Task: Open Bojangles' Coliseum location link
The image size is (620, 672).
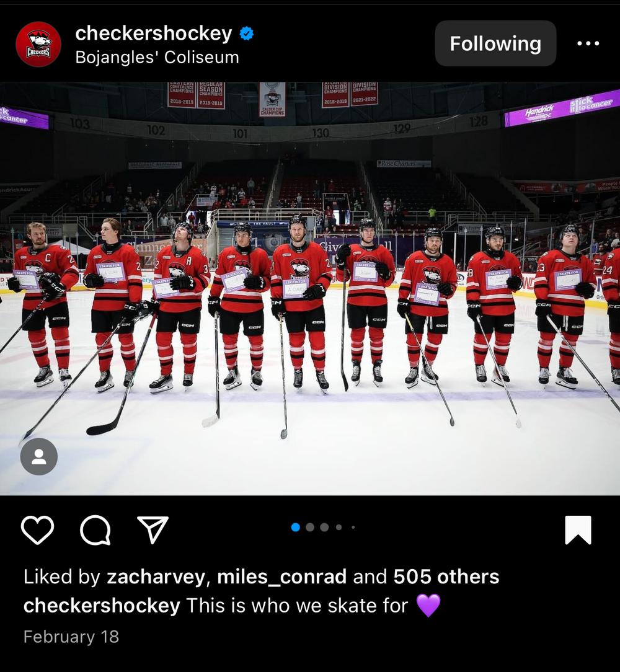Action: pos(157,57)
